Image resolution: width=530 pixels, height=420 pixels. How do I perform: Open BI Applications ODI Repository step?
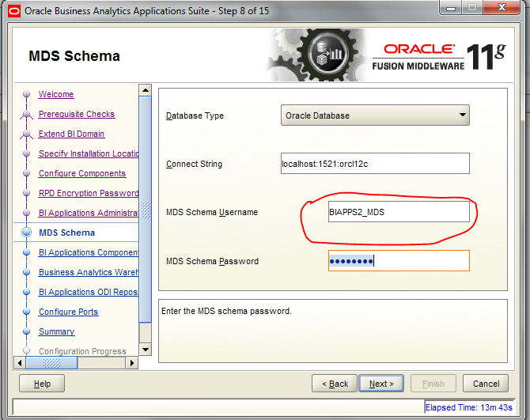[x=89, y=292]
